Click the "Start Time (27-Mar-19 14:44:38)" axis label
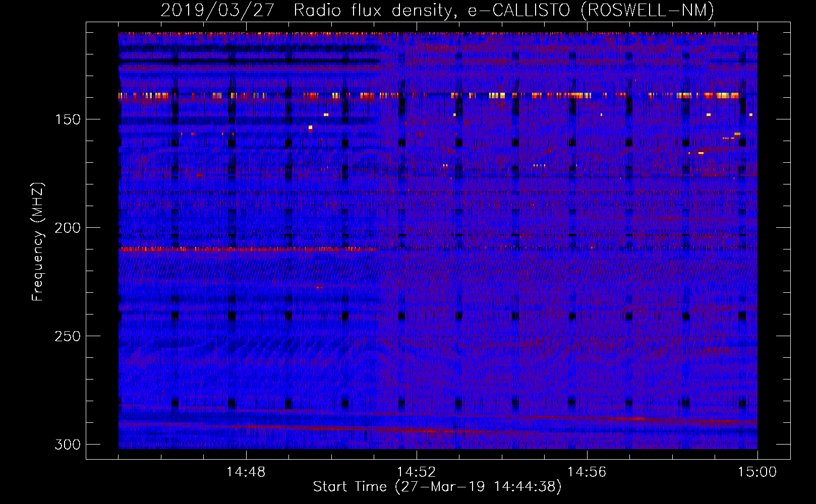Viewport: 816px width, 504px height. pos(437,487)
